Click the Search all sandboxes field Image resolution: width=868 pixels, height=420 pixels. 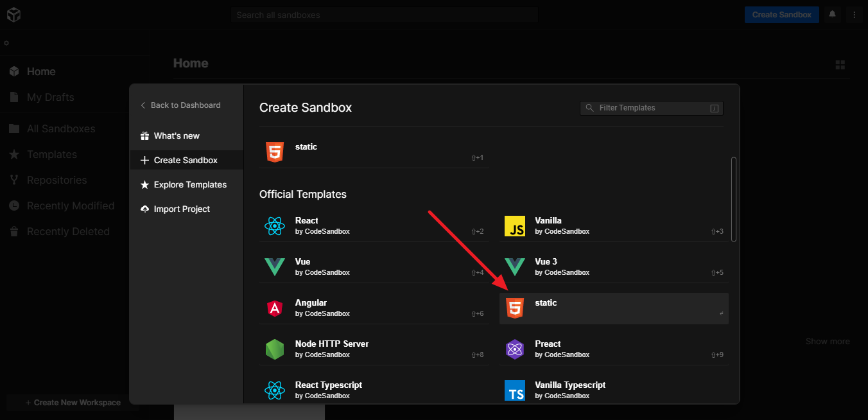[x=384, y=15]
